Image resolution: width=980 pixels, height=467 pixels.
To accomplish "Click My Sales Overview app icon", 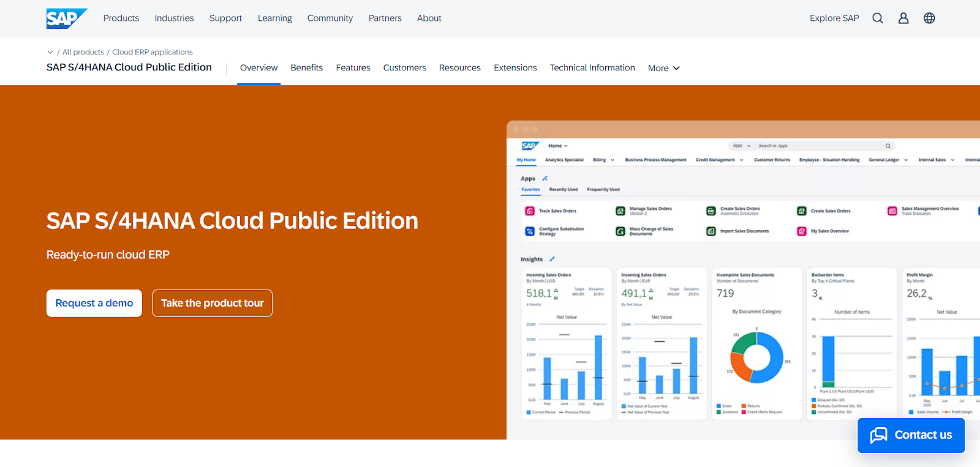I will click(x=802, y=231).
